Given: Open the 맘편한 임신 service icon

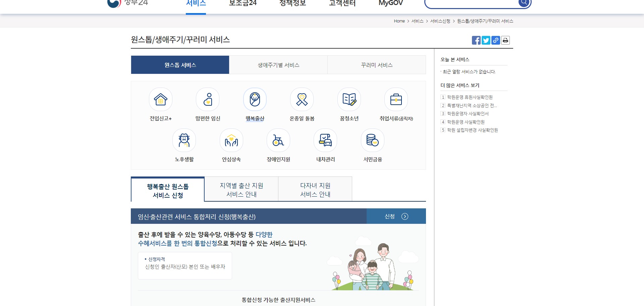Looking at the screenshot, I should pyautogui.click(x=207, y=100).
